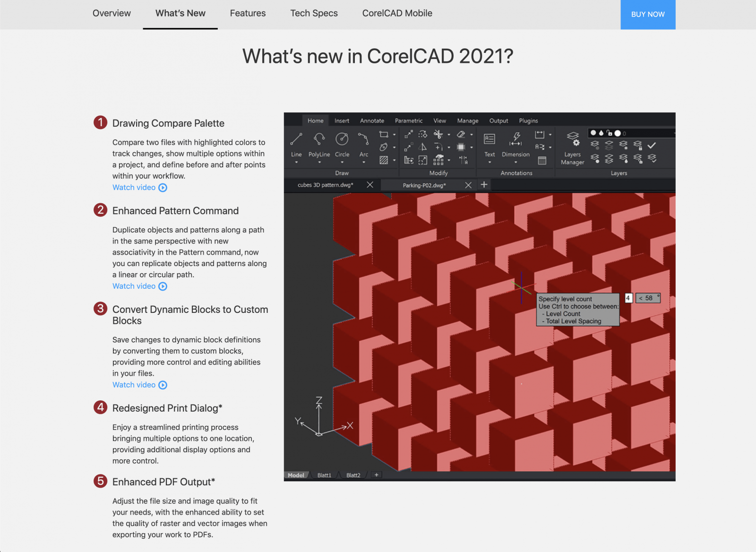Expand the Circle tool dropdown arrow

coord(342,162)
